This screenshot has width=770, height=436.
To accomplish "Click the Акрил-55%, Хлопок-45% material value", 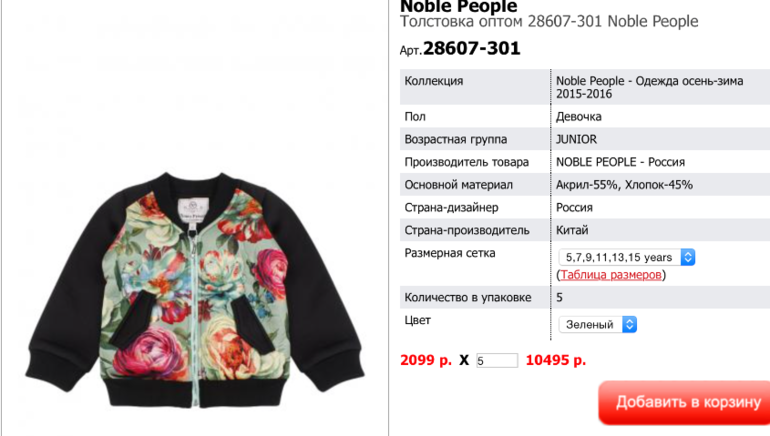I will 624,185.
